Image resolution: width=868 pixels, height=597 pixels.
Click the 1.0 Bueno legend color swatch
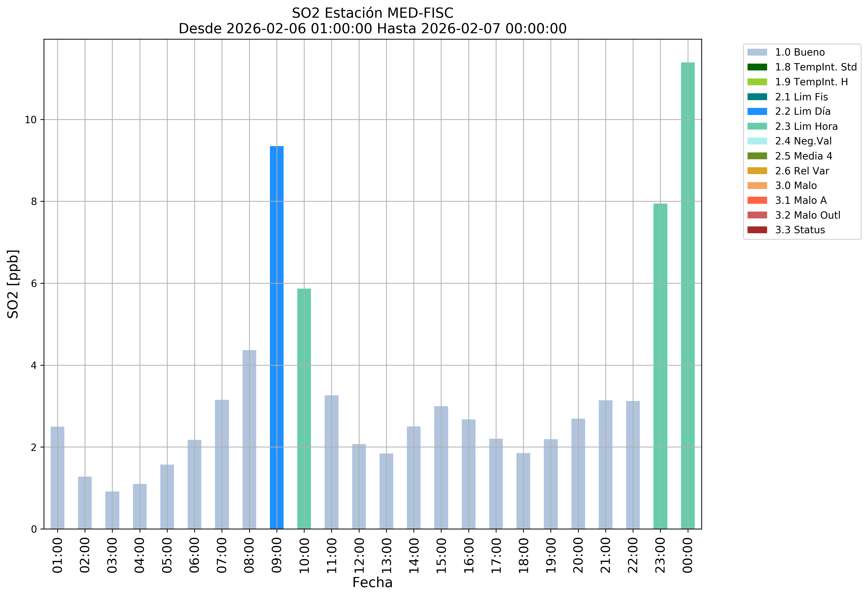pos(757,52)
